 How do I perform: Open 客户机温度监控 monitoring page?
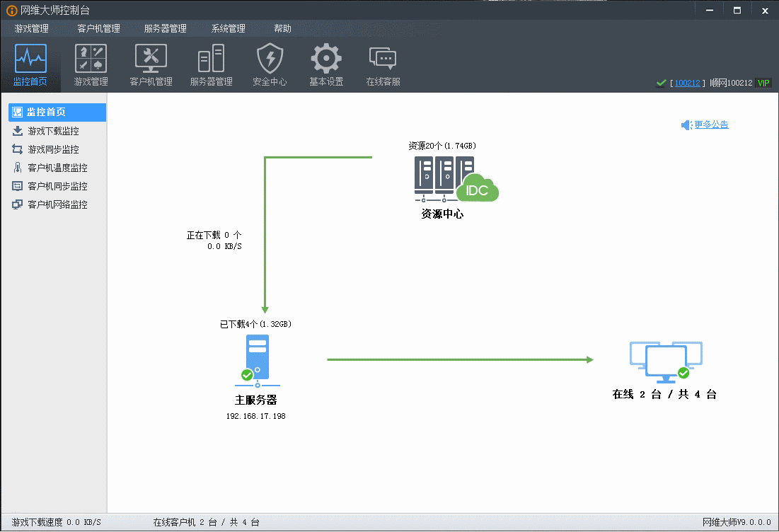pos(60,167)
